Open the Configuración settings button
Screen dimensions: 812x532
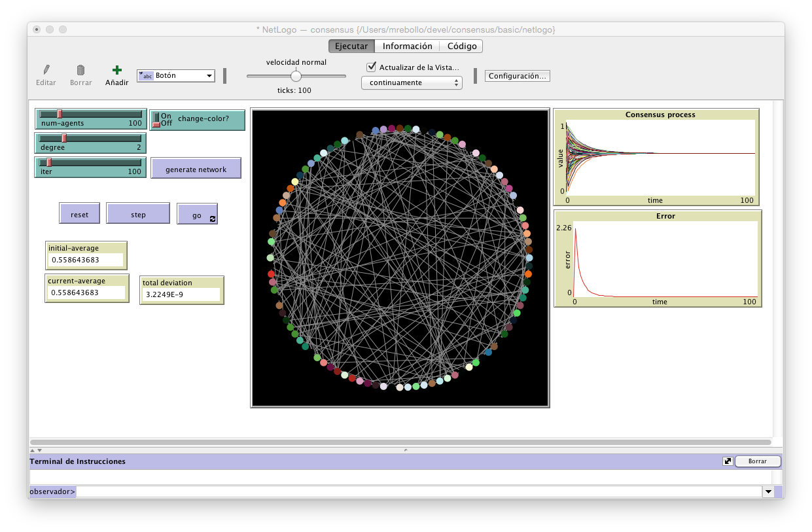[517, 76]
